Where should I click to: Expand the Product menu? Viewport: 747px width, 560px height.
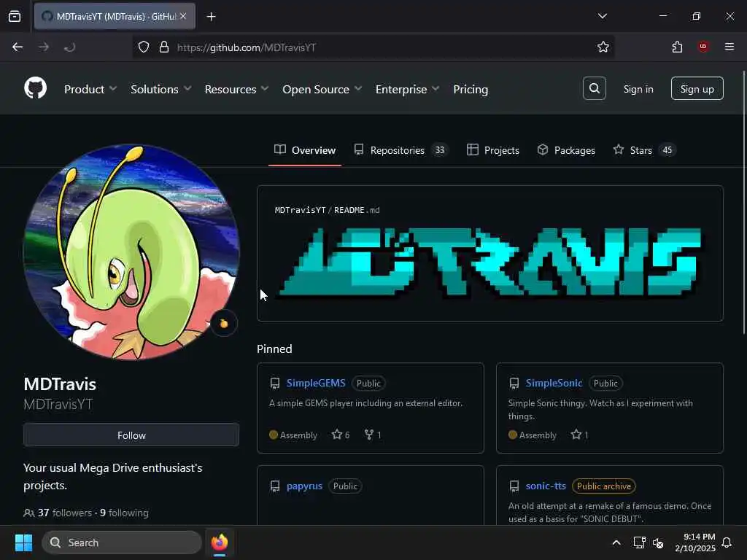pos(90,89)
